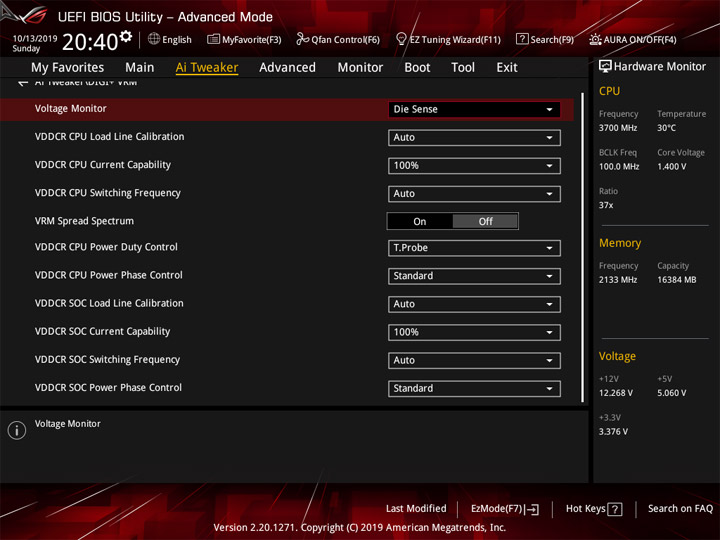Click the memory capacity 16384 MB

(x=676, y=280)
